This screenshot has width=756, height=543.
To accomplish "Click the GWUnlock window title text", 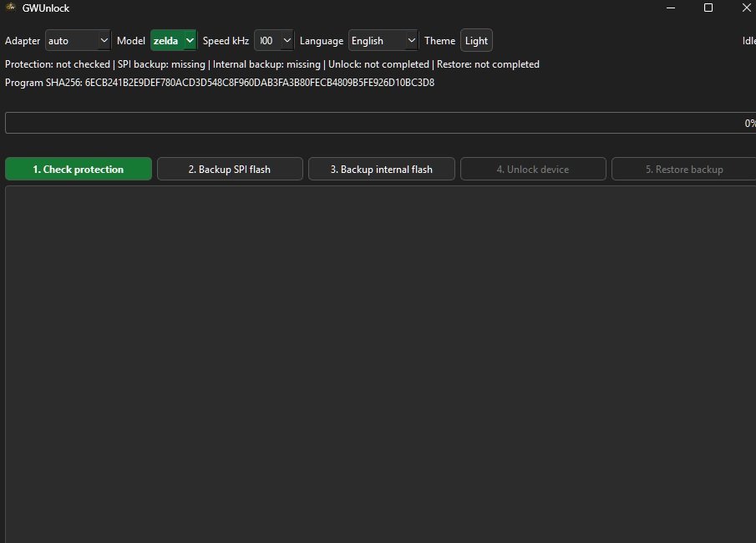I will 46,8.
